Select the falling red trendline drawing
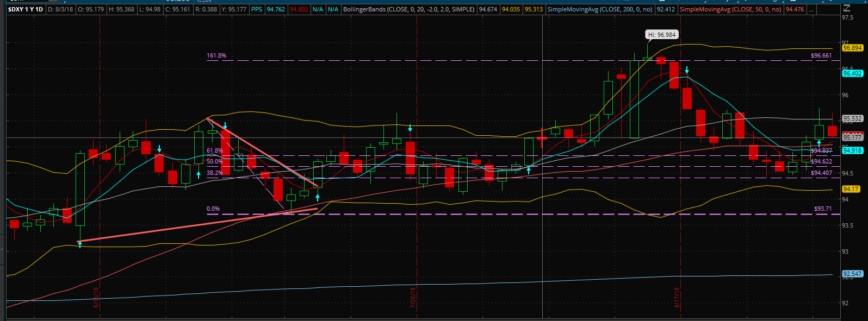The image size is (868, 321). tap(263, 152)
